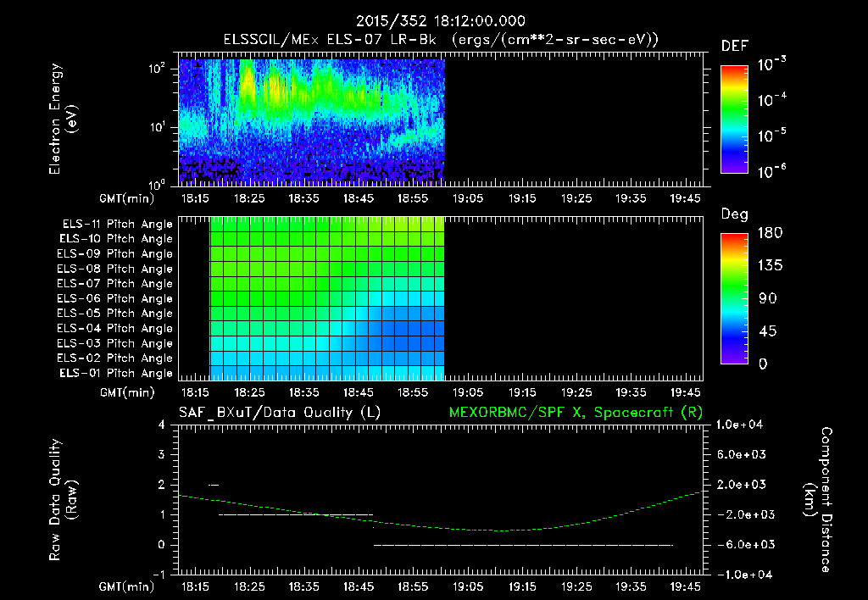Click the Deg pitch angle color bar
Screen dimensions: 868x600
click(x=734, y=298)
